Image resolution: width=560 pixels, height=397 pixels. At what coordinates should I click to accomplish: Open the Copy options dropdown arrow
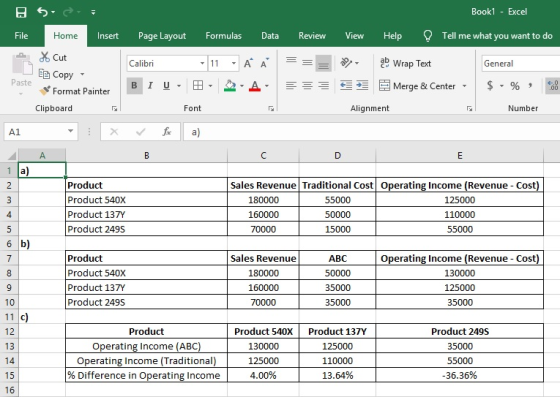(x=82, y=74)
